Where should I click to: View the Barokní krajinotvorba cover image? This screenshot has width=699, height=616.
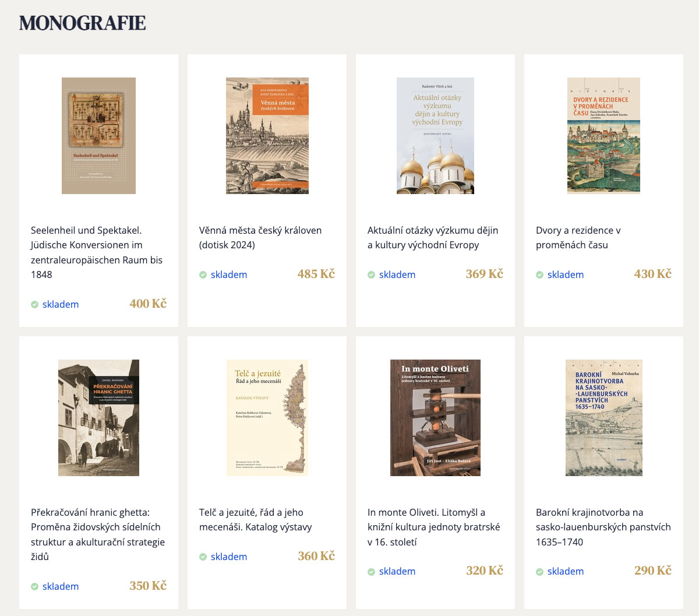point(603,418)
